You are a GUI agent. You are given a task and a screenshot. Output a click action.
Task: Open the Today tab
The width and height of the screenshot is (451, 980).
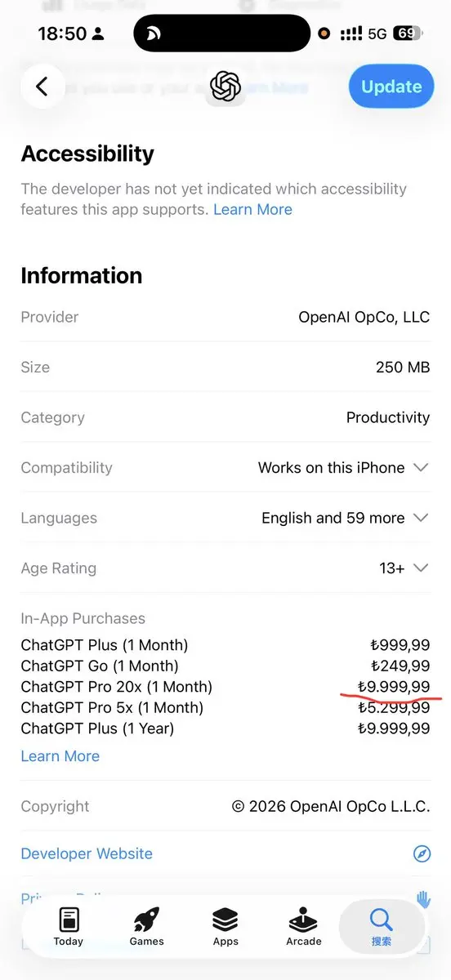[x=69, y=926]
